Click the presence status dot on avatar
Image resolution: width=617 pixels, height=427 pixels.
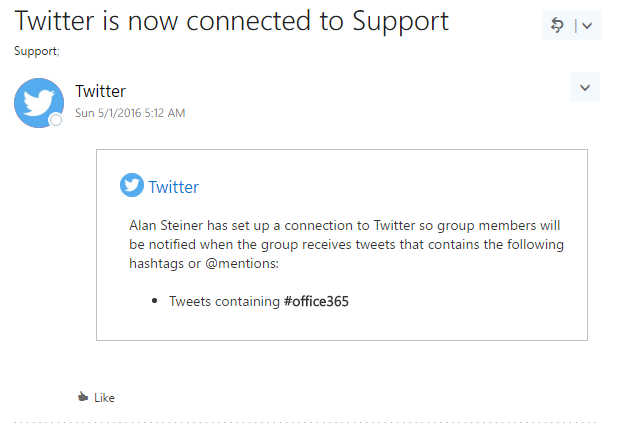pyautogui.click(x=56, y=120)
